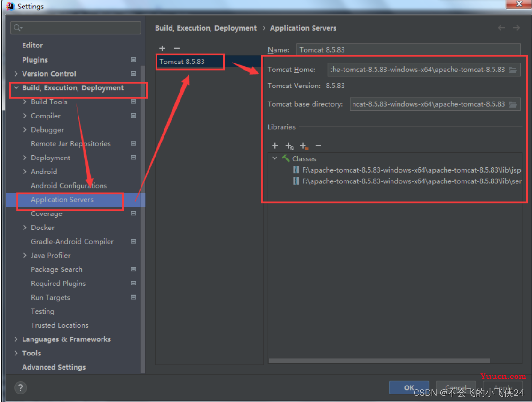The image size is (532, 402).
Task: Expand the Version Control section
Action: click(16, 74)
